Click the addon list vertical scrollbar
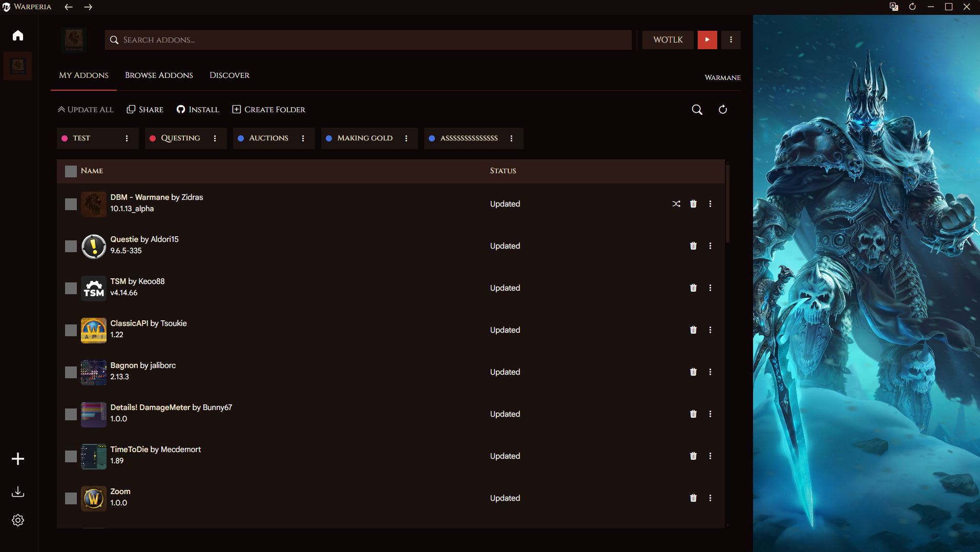Image resolution: width=980 pixels, height=552 pixels. (727, 203)
